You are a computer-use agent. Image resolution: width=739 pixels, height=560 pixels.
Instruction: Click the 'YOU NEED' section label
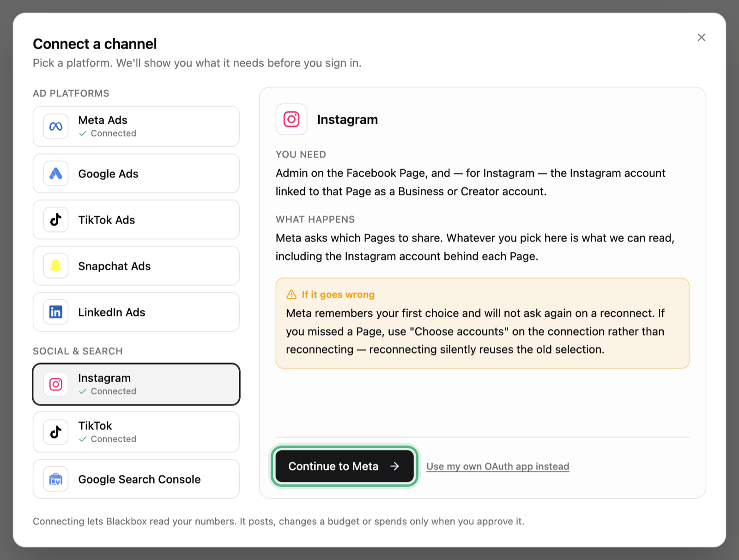pos(301,155)
